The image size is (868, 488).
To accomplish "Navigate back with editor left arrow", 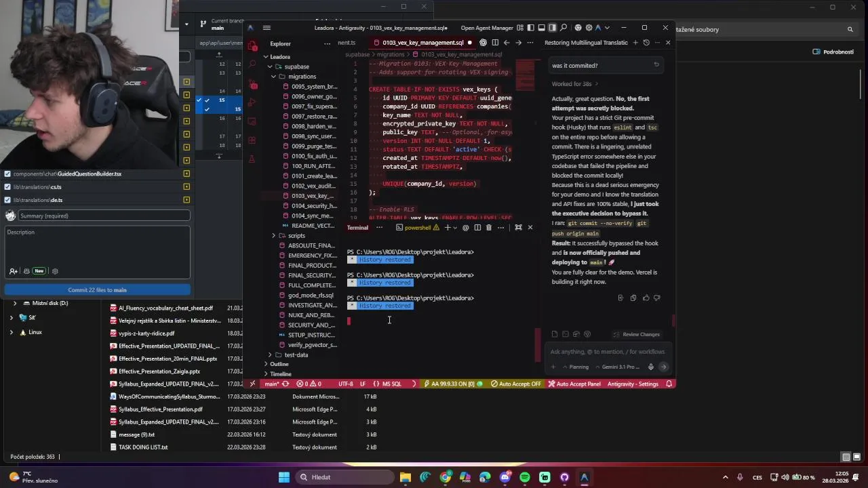I will [x=507, y=43].
